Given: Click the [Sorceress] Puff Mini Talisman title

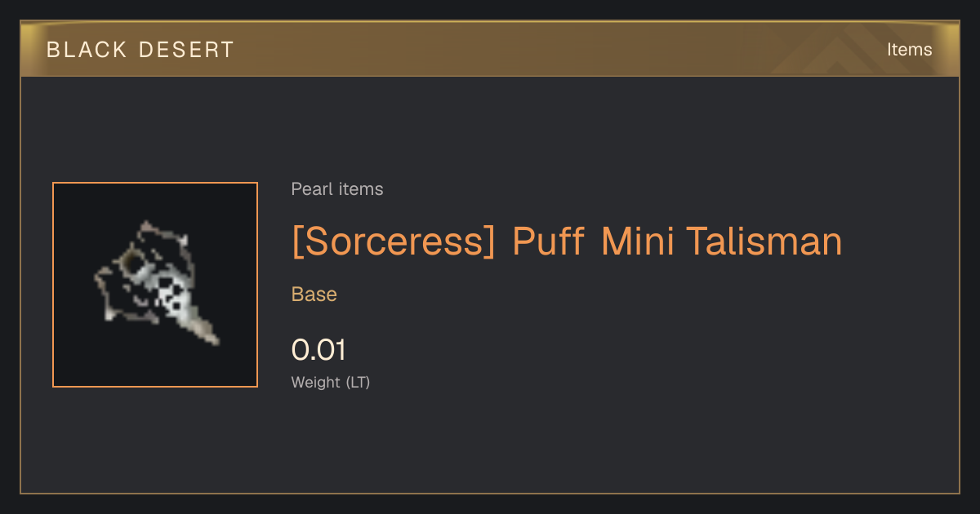Looking at the screenshot, I should (x=567, y=242).
